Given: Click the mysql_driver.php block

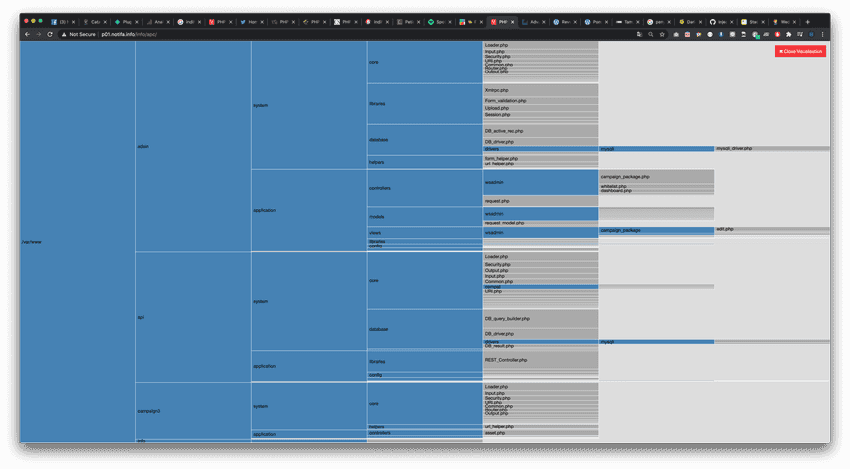Looking at the screenshot, I should click(x=771, y=148).
